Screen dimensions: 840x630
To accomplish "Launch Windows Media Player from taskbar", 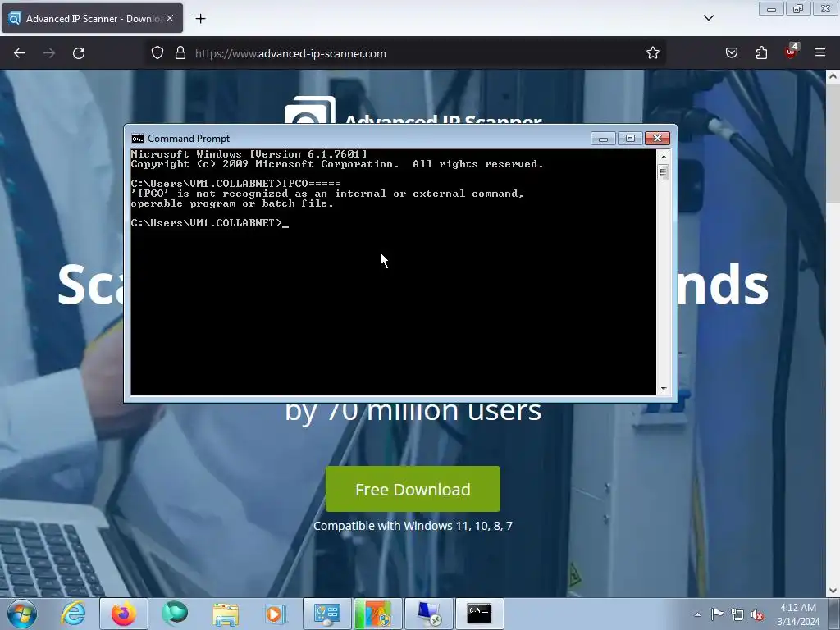I will (276, 614).
